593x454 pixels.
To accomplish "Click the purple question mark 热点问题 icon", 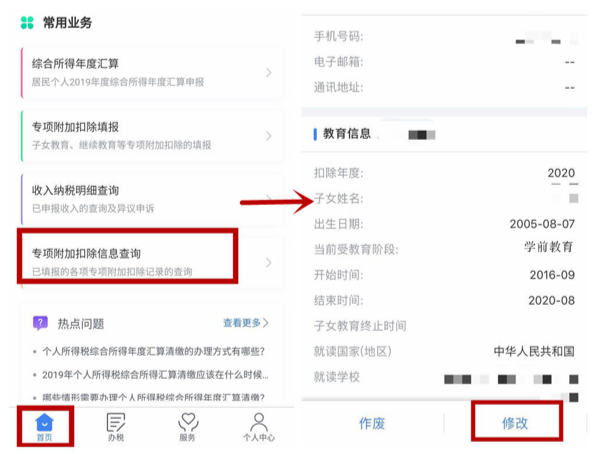I will pyautogui.click(x=40, y=323).
